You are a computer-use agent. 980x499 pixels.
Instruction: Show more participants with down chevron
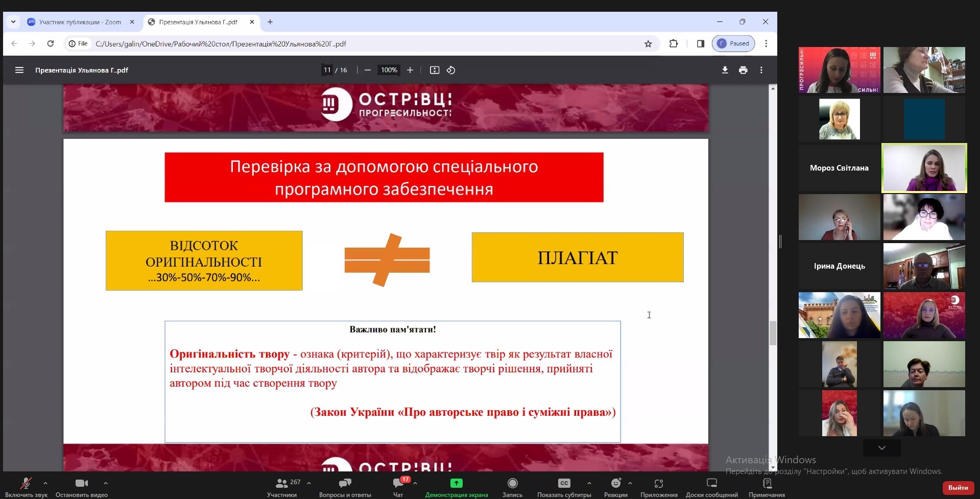point(882,448)
